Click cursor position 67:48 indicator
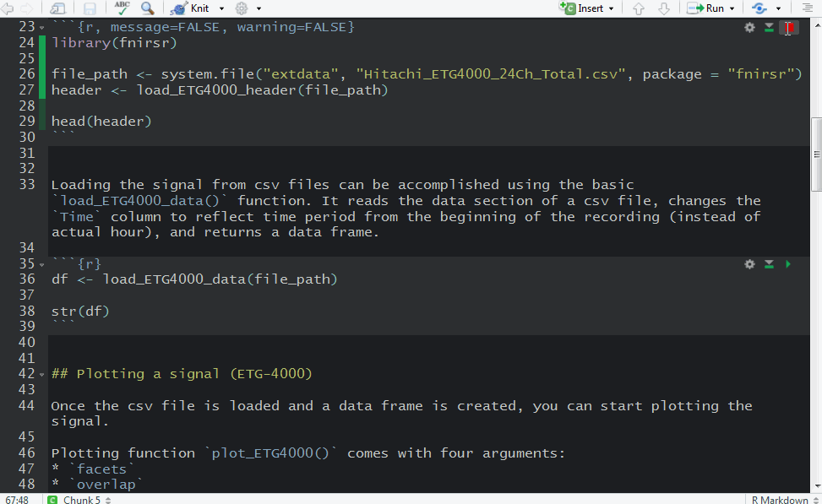The height and width of the screenshot is (504, 822). 17,499
